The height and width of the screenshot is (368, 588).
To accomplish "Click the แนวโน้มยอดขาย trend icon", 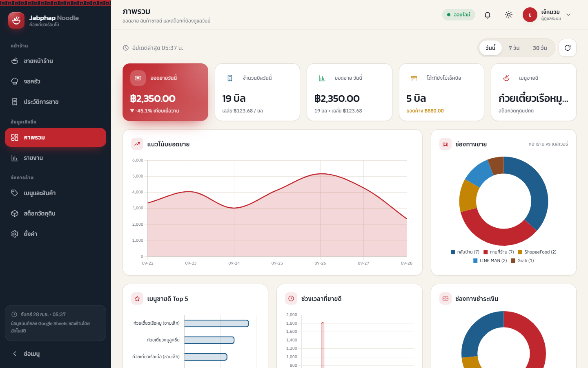I will click(x=137, y=144).
